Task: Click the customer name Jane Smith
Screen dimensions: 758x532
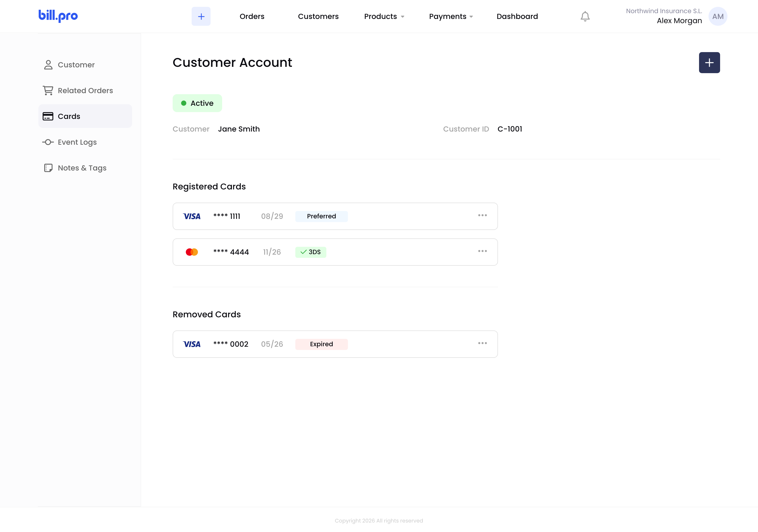Action: point(239,129)
